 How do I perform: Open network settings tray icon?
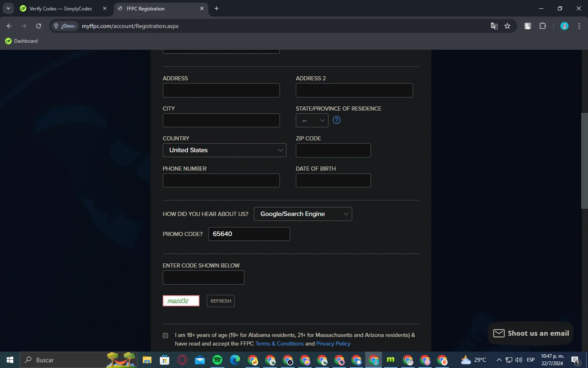(509, 360)
